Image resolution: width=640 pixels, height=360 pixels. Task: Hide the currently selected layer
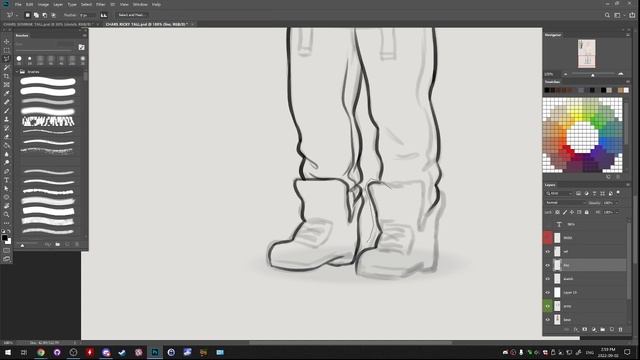coord(548,265)
